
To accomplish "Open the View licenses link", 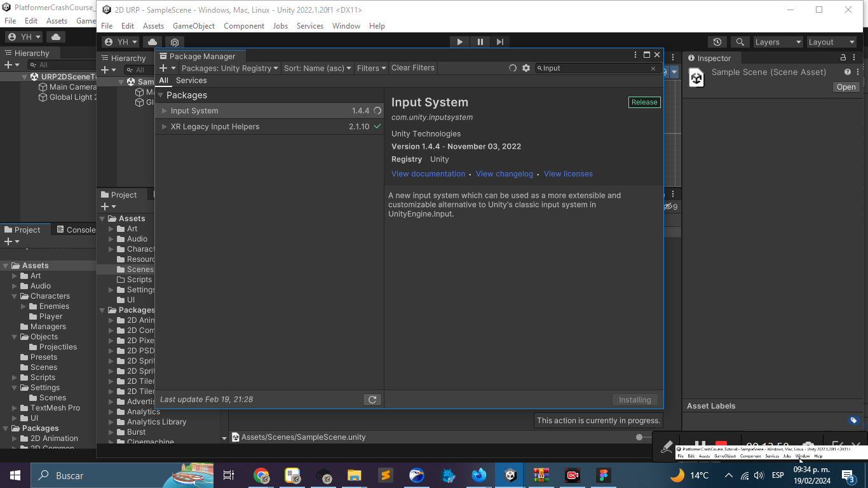I will click(568, 174).
